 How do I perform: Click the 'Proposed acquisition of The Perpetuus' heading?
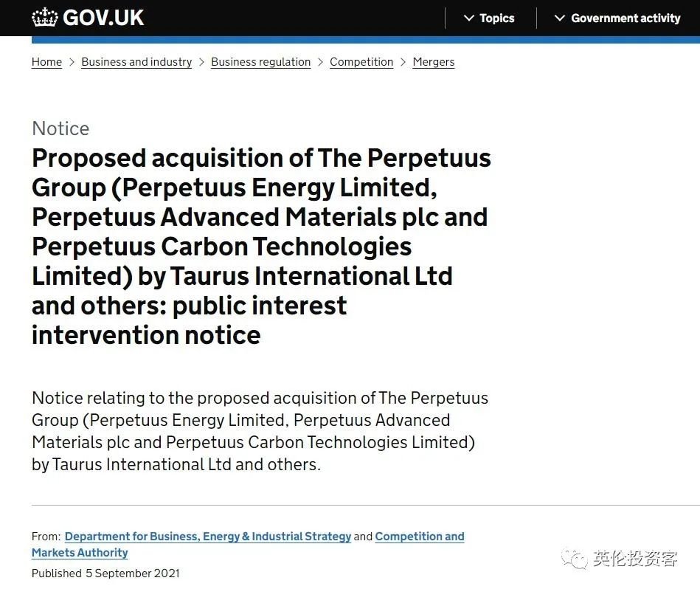pyautogui.click(x=261, y=246)
